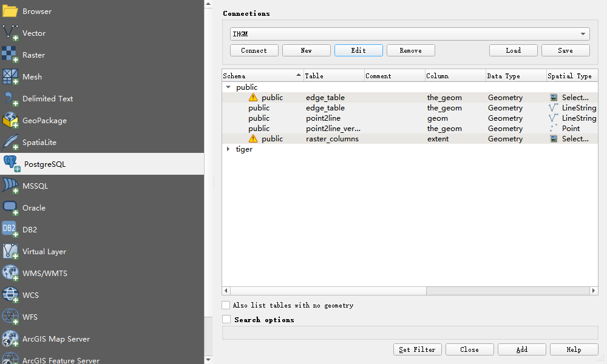Expand the tiger schema node
607x364 pixels.
228,149
